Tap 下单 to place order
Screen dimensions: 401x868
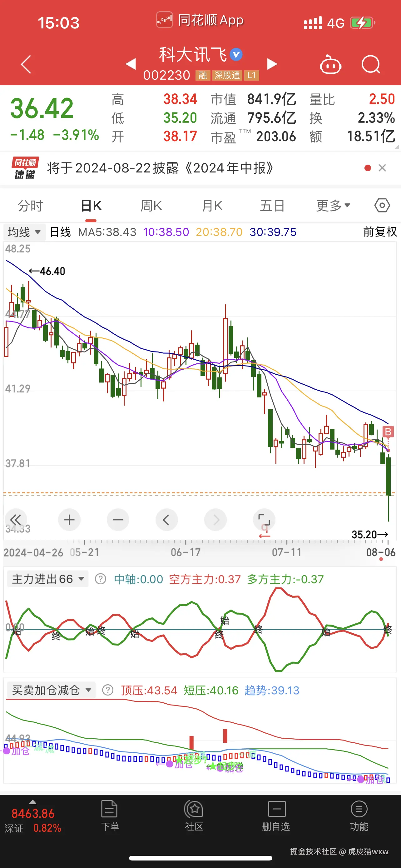[110, 816]
